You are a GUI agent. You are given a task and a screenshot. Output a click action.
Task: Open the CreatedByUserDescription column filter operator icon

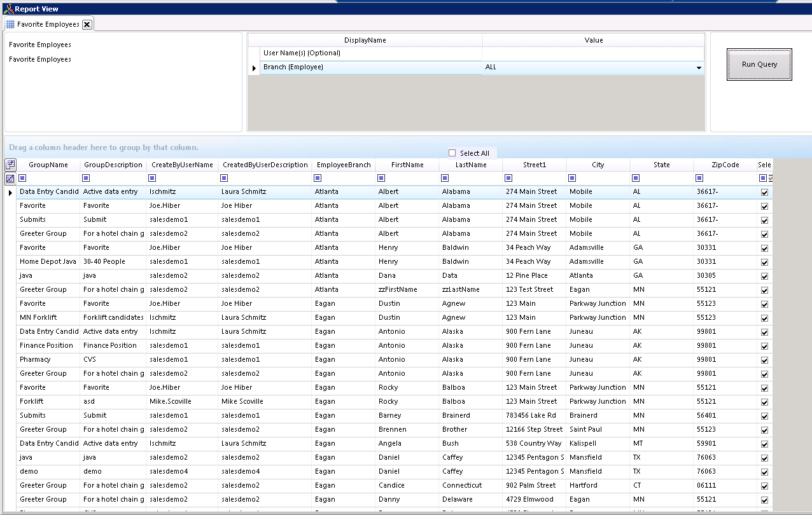(224, 178)
